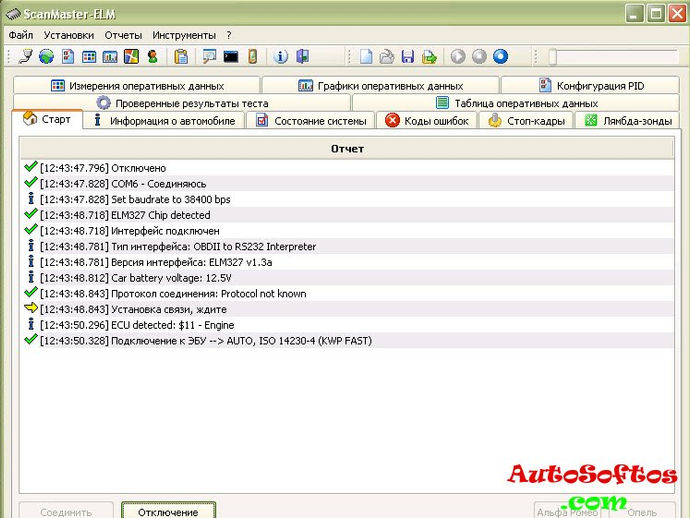Image resolution: width=690 pixels, height=518 pixels.
Task: Select row 'Подключение к ЭБУ --> AUTO, ISO 14230-4'
Action: tap(347, 341)
